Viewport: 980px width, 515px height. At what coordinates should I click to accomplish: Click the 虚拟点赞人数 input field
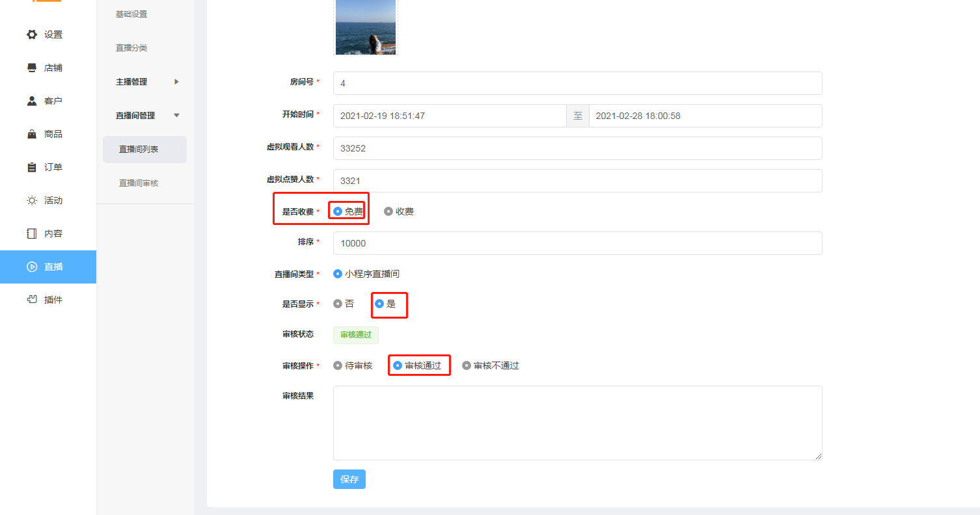tap(578, 181)
